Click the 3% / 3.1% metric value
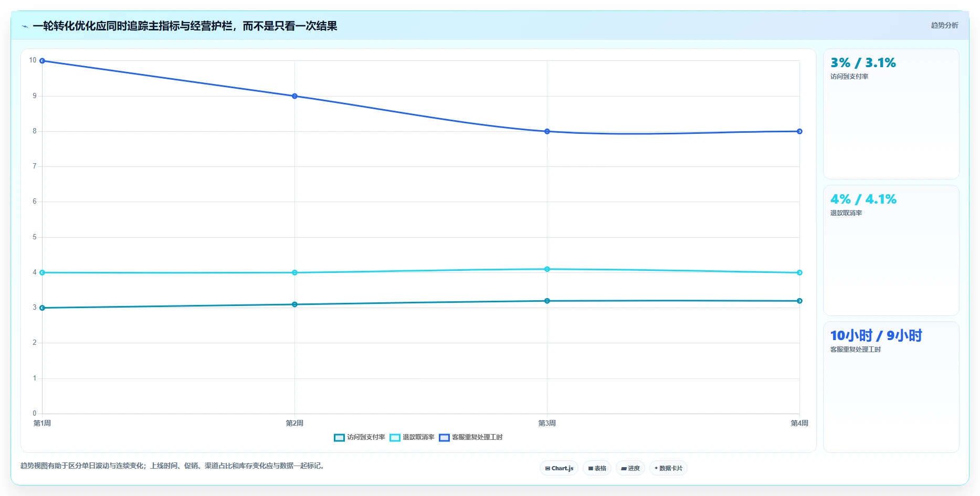Screen dimensions: 980x496 point(863,63)
